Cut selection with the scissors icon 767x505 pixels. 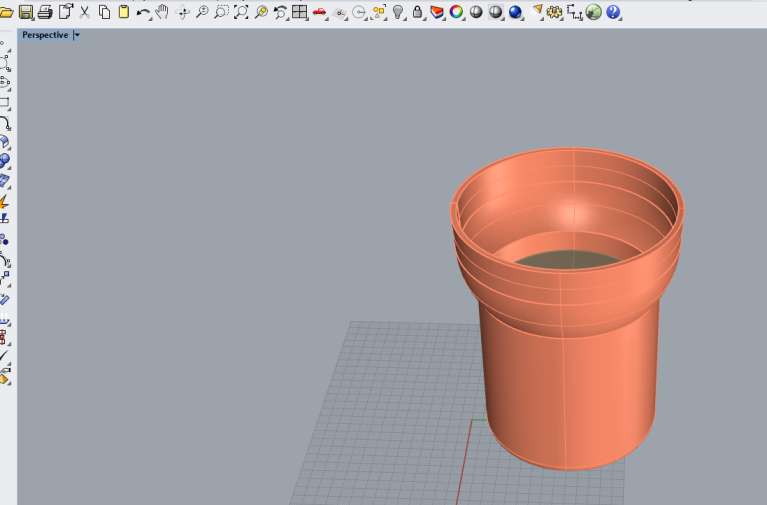85,12
